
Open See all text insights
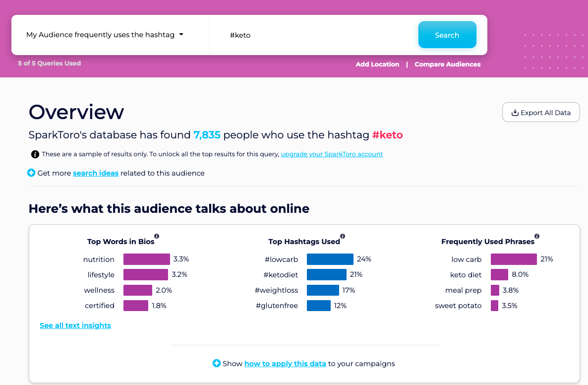click(x=75, y=325)
